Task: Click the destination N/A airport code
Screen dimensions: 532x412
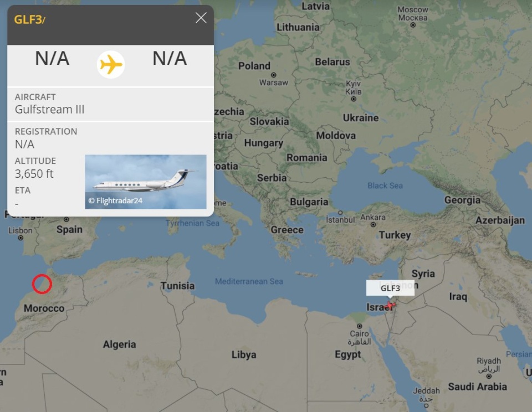Action: click(x=170, y=58)
